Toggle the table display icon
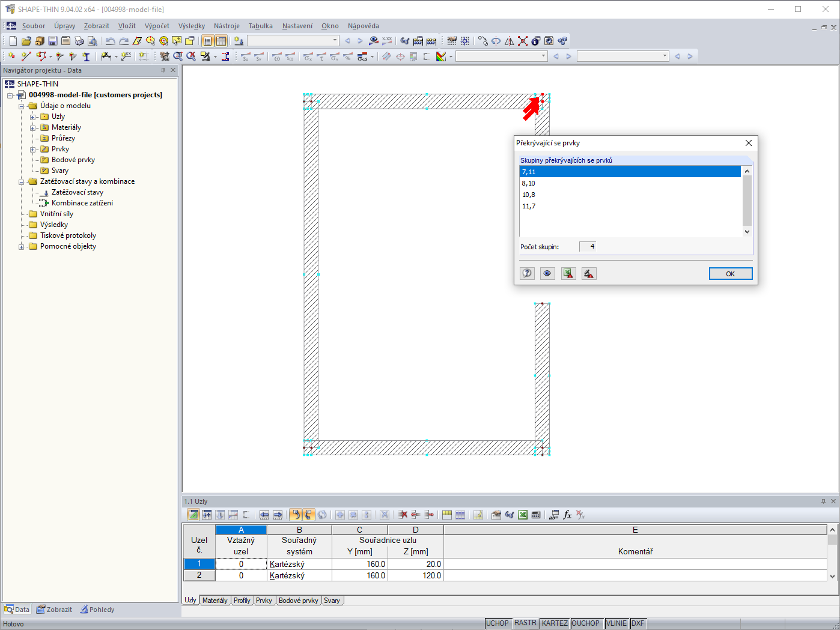 [221, 41]
